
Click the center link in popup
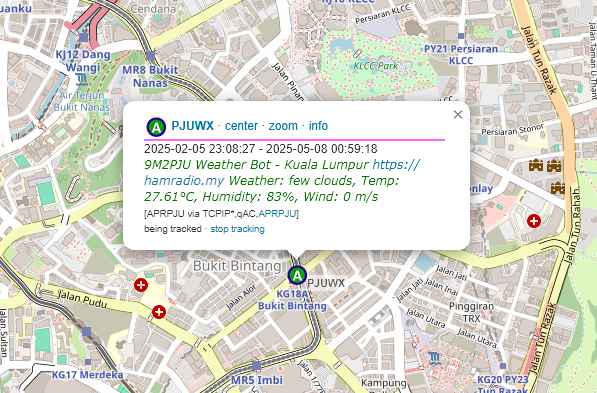pyautogui.click(x=241, y=126)
